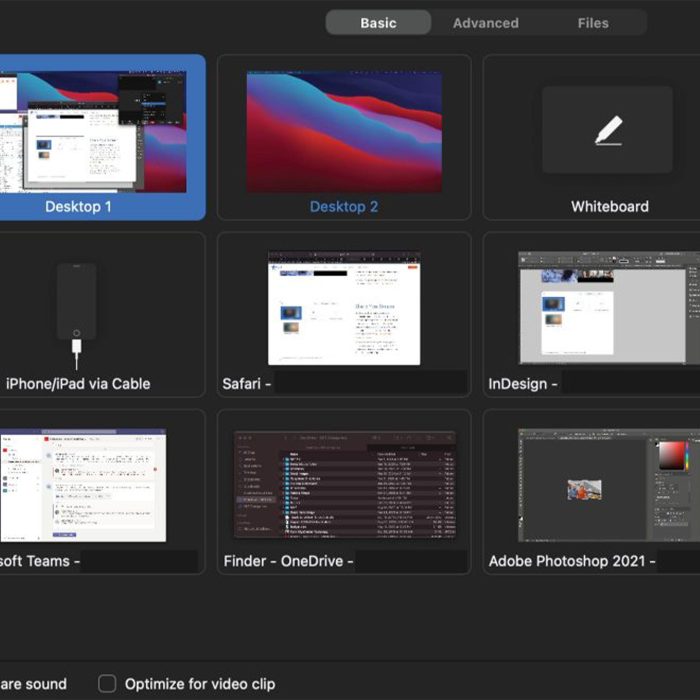Click the Finder - OneDrive caption
700x700 pixels.
coord(288,561)
